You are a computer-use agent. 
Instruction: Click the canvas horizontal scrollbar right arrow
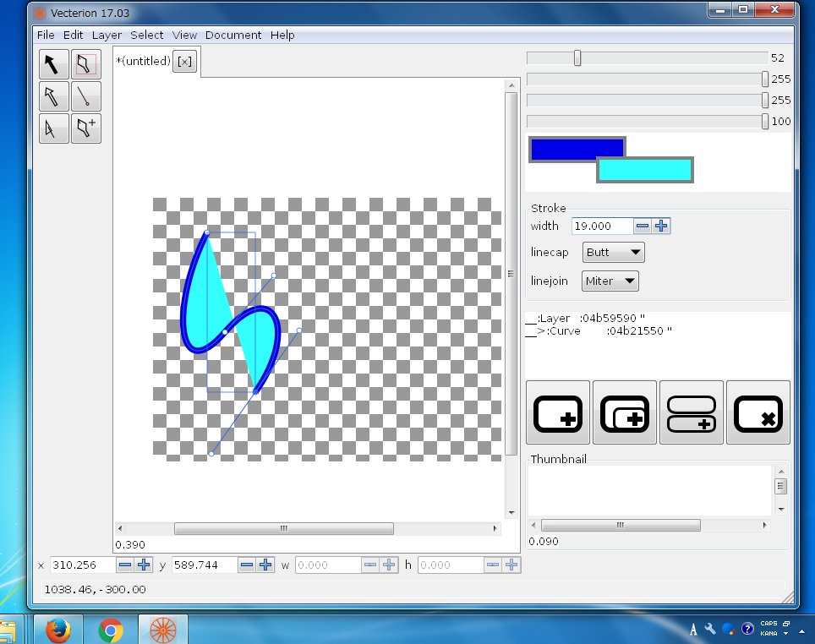coord(495,528)
